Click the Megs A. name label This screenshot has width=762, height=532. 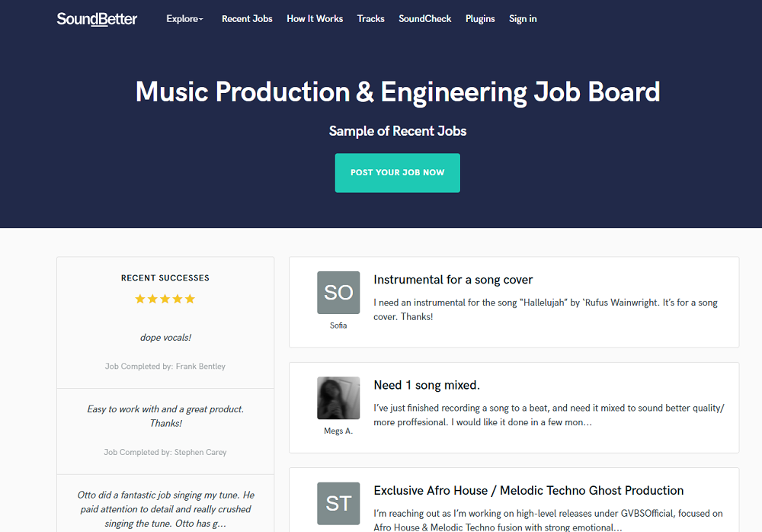coord(338,431)
